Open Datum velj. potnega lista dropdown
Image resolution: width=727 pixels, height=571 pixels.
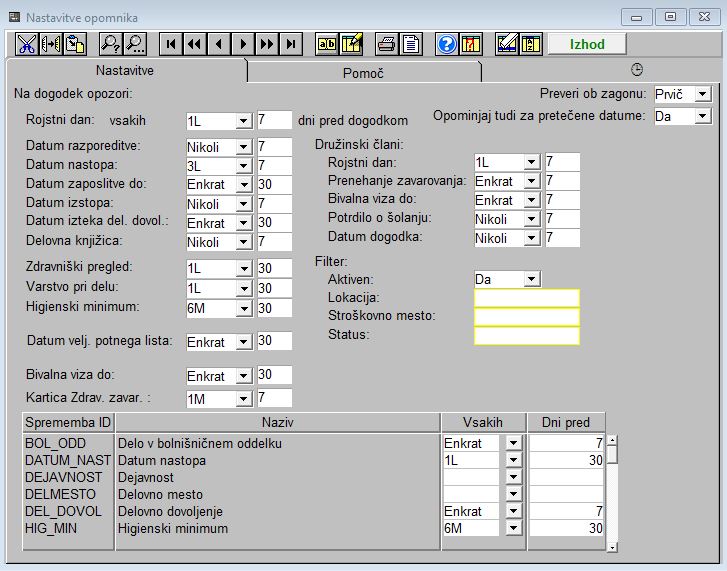pos(243,342)
